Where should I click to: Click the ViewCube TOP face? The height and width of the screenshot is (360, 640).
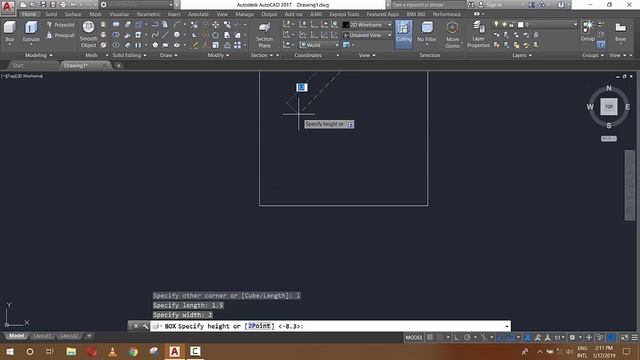609,107
